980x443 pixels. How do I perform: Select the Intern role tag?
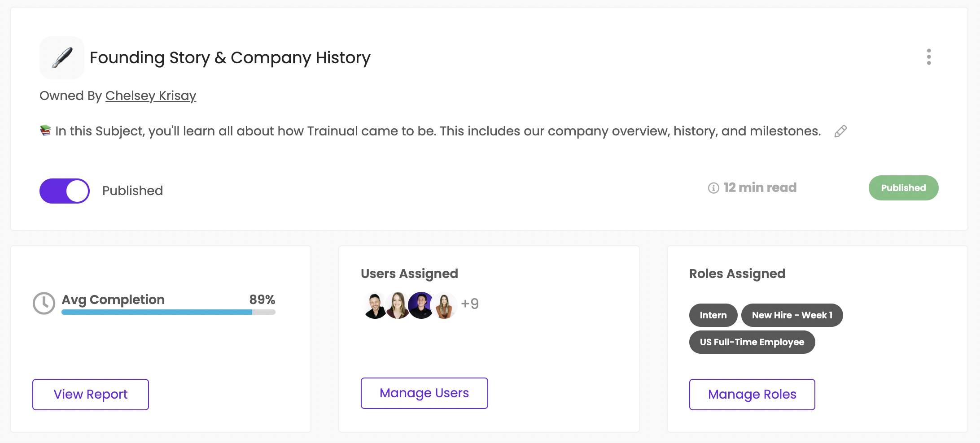tap(713, 315)
